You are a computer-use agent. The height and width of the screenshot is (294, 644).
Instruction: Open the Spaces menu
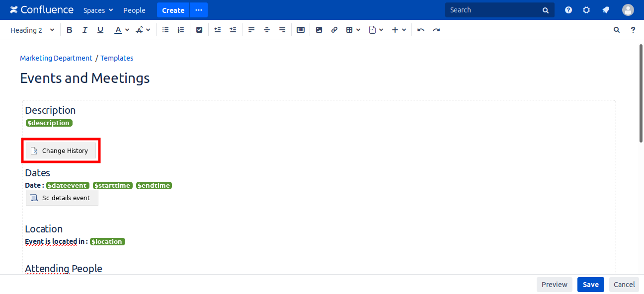(98, 10)
